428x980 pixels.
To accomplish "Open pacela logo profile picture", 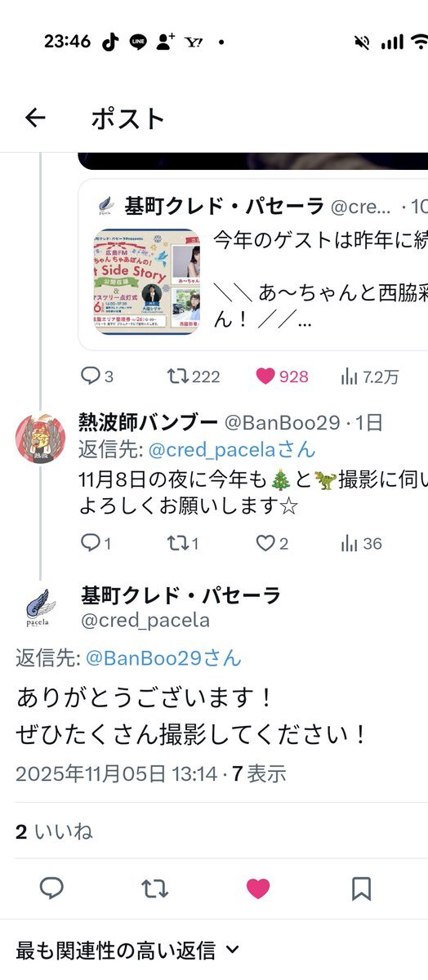I will point(40,608).
